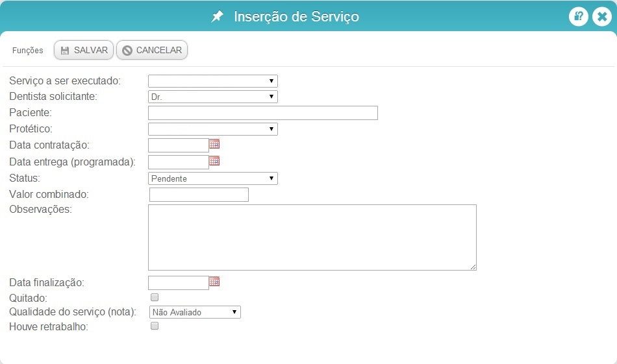The image size is (617, 364).
Task: Expand the Protético dropdown
Action: [213, 129]
